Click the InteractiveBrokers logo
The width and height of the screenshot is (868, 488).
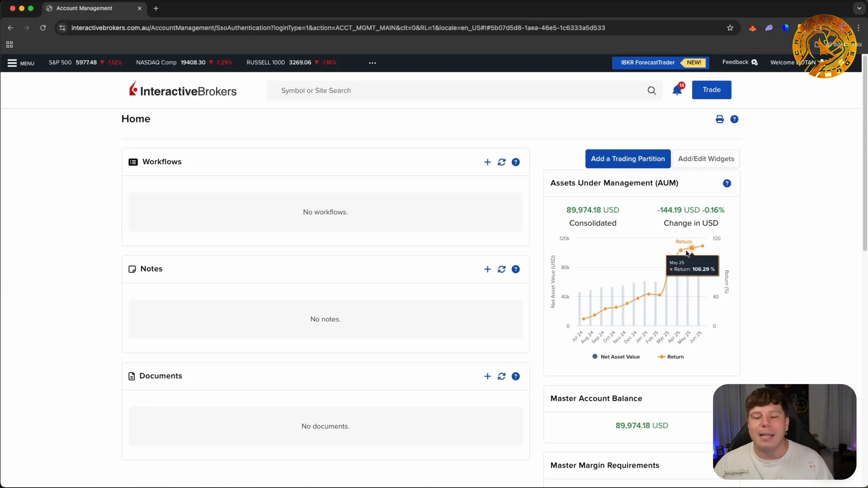click(x=183, y=89)
